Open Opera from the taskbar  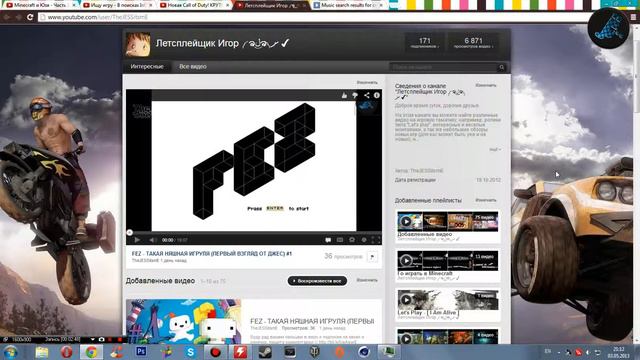coord(67,352)
